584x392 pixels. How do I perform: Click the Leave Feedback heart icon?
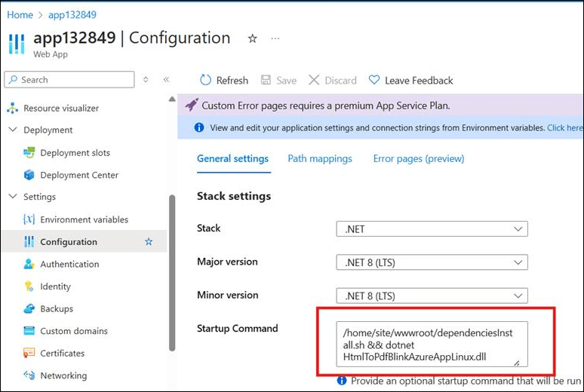point(374,80)
